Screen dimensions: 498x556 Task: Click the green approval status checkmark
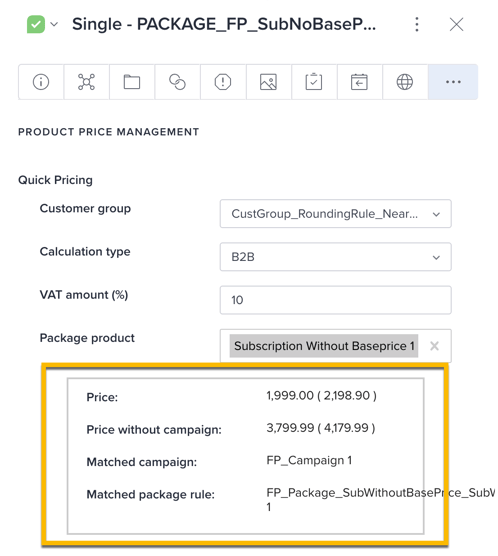coord(36,24)
